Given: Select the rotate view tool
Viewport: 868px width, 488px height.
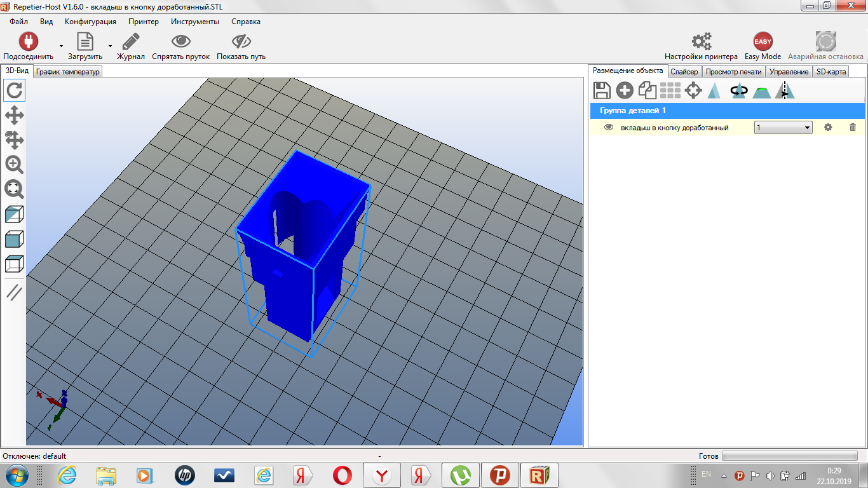Looking at the screenshot, I should point(14,90).
